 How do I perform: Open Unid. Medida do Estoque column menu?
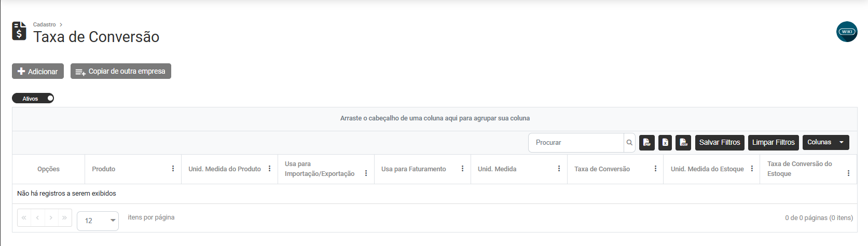752,169
